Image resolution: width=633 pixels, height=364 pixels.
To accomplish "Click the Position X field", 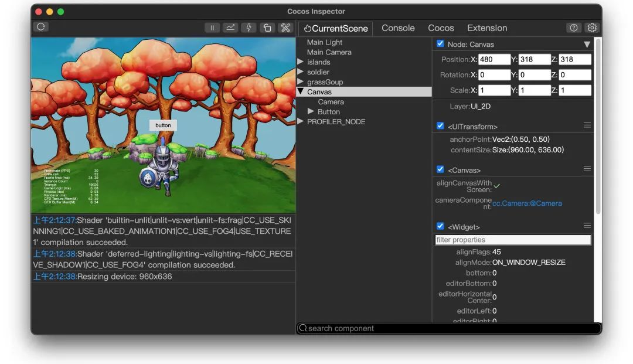I will [494, 59].
